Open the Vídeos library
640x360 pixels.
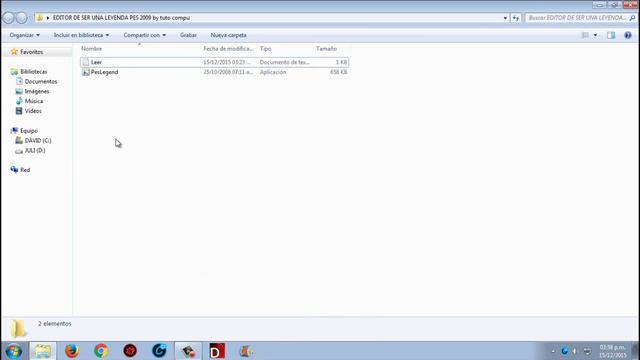tap(33, 111)
